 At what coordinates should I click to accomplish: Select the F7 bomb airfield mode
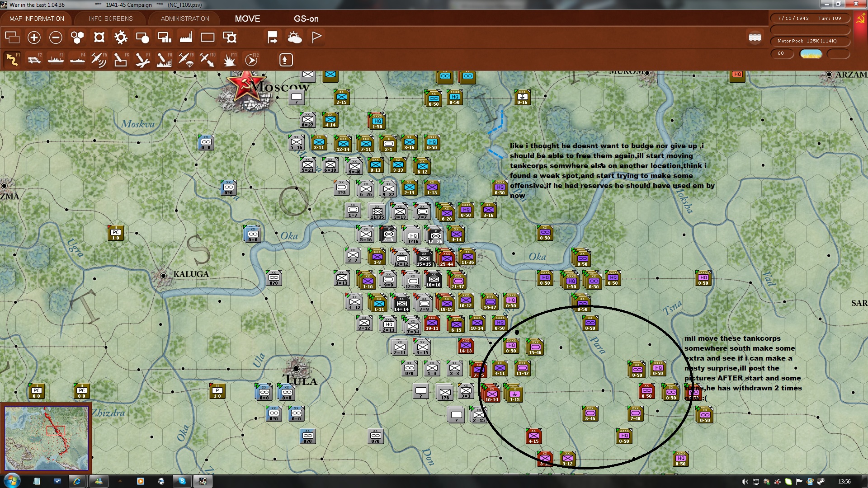(142, 60)
